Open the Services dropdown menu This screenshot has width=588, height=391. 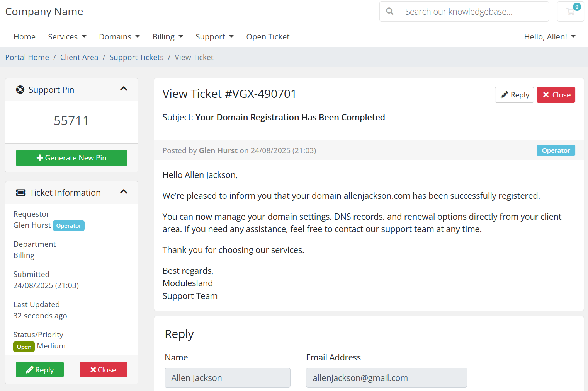click(67, 37)
